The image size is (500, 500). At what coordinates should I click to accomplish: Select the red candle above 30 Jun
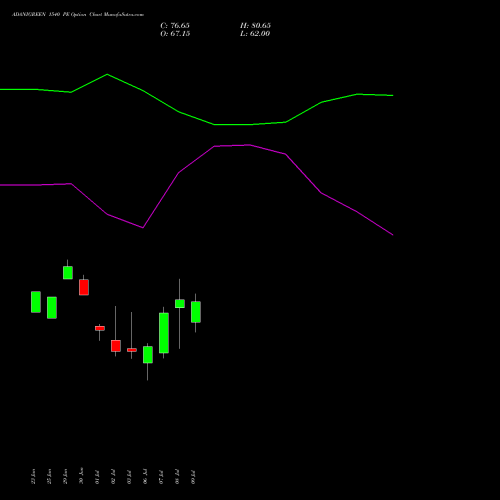coord(84,287)
